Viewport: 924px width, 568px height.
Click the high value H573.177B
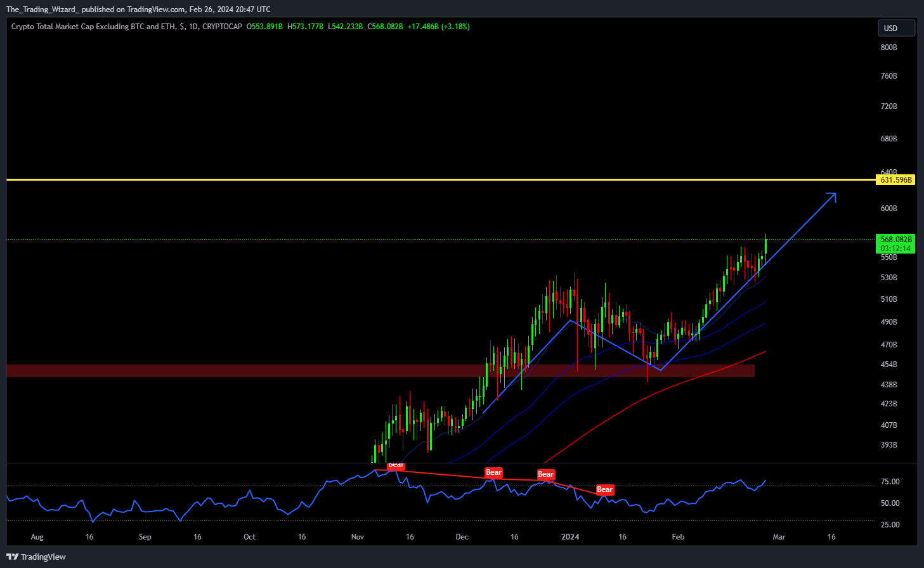click(x=305, y=27)
